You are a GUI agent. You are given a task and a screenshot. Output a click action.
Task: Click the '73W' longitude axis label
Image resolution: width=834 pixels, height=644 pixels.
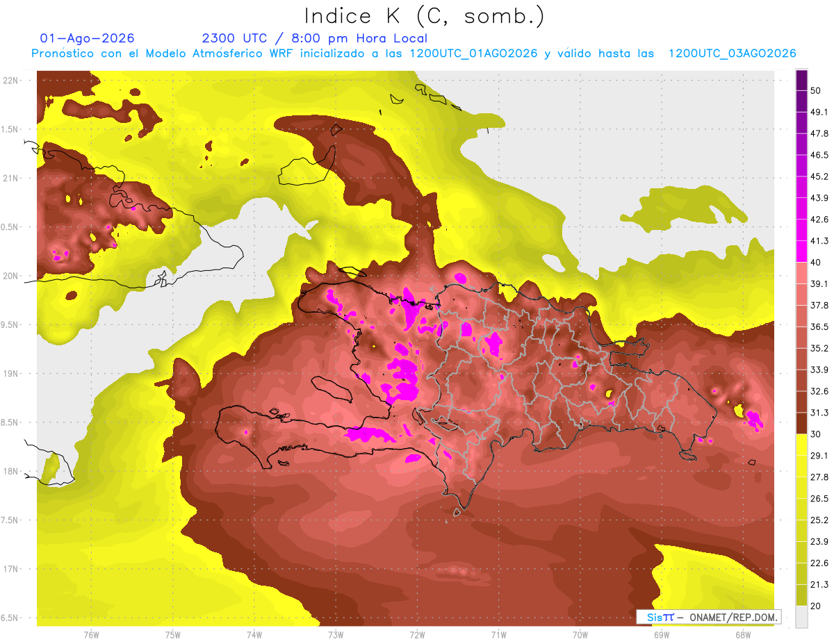point(336,635)
